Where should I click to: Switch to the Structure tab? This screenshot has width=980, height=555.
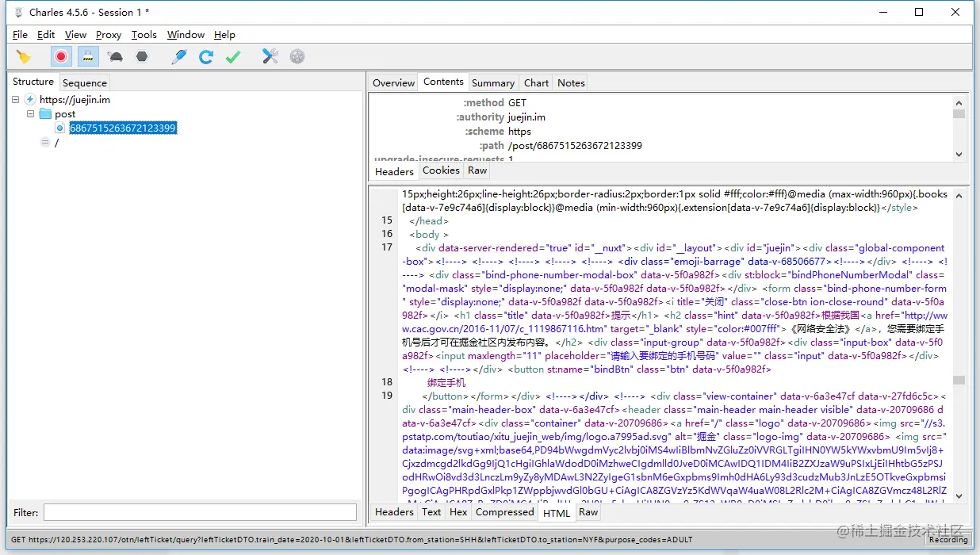33,82
